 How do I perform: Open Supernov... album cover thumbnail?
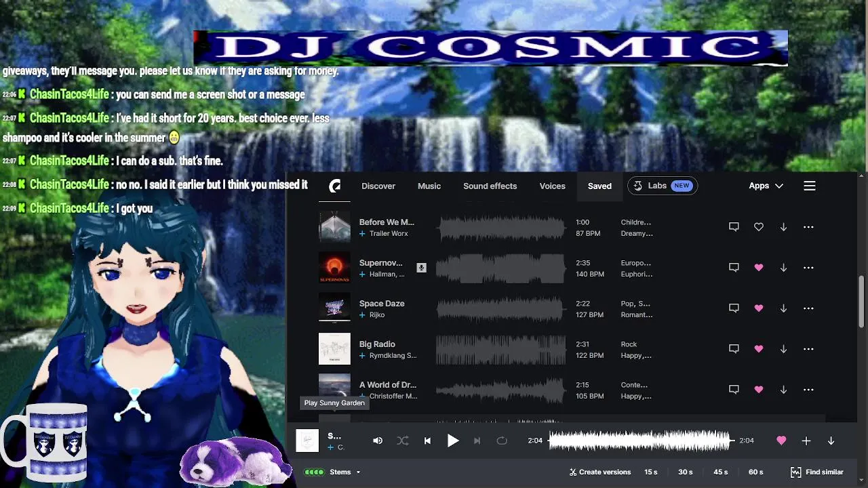[334, 268]
